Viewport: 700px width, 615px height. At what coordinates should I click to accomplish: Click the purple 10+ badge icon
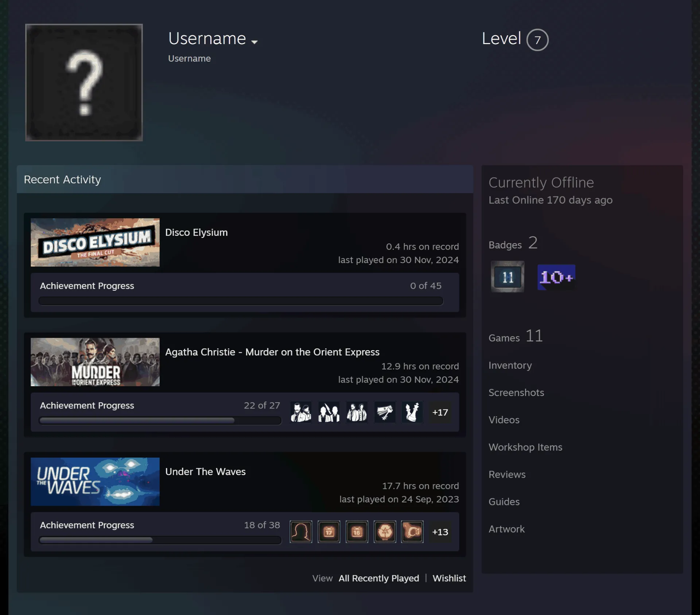pos(556,277)
